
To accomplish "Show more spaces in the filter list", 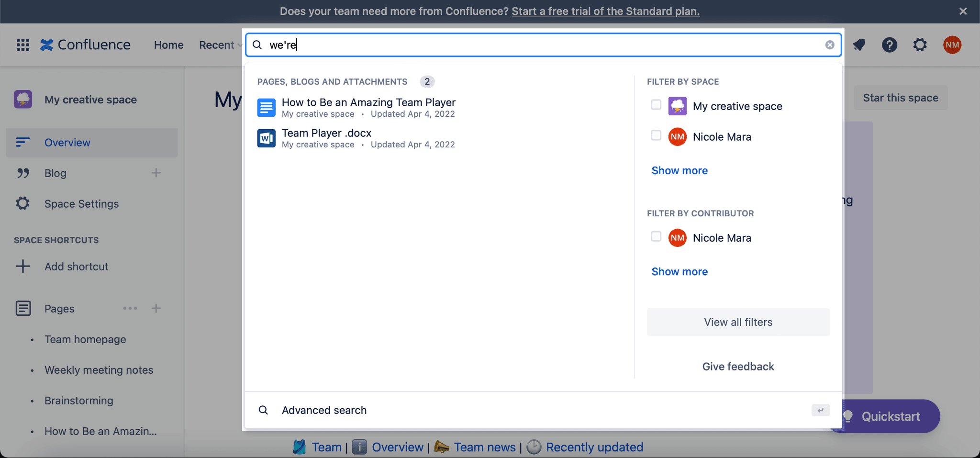I will click(679, 170).
